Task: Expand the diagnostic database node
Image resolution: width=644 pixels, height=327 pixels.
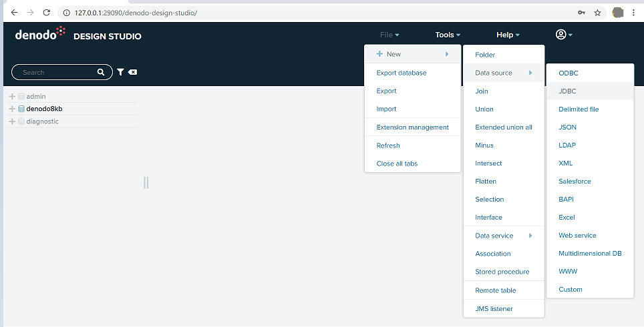Action: pyautogui.click(x=12, y=121)
